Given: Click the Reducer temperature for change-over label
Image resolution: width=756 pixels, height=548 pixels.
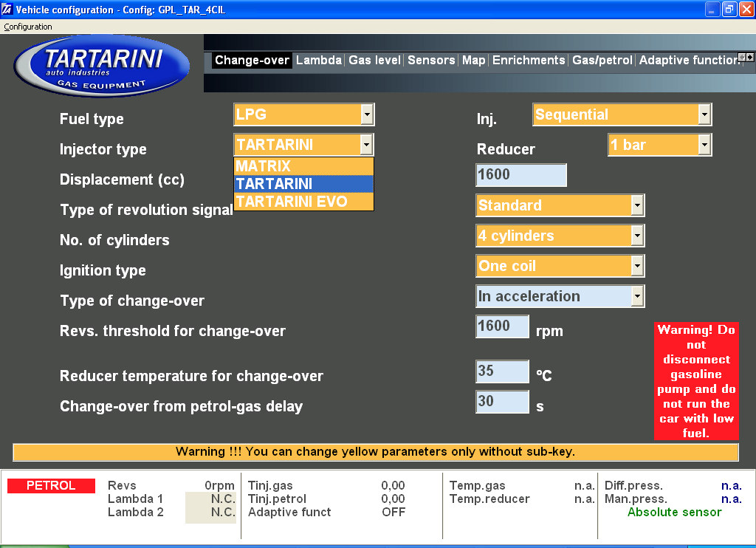Looking at the screenshot, I should click(191, 376).
